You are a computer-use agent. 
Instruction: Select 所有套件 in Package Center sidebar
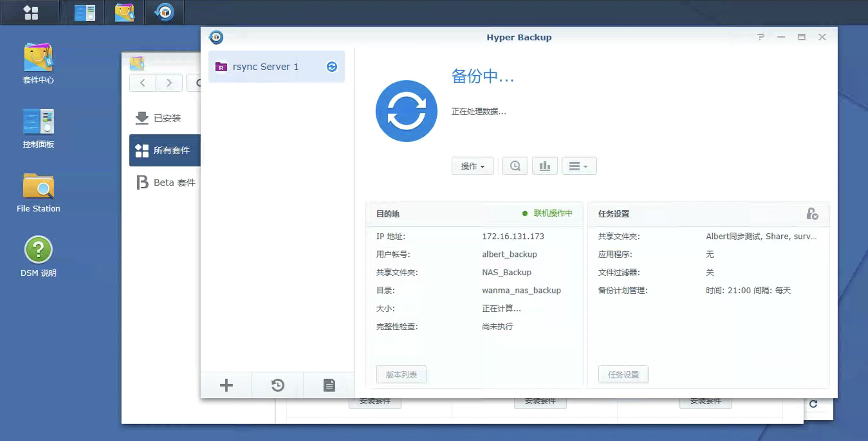tap(165, 150)
